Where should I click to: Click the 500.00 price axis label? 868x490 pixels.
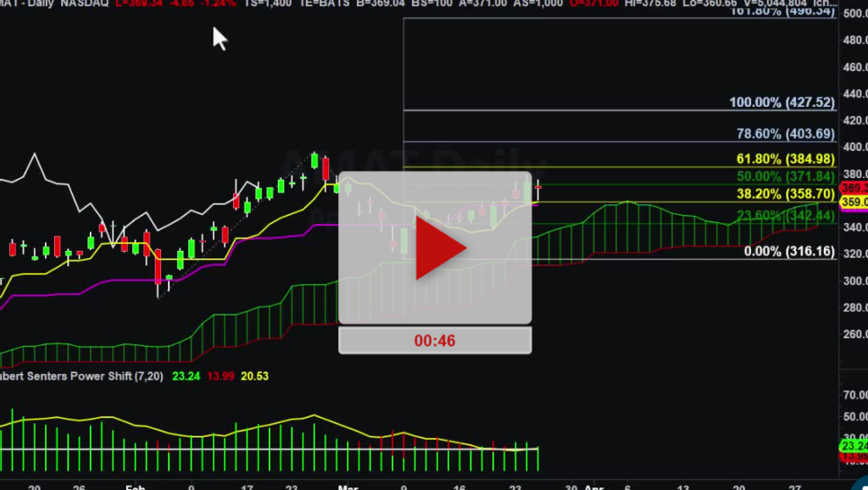(x=851, y=14)
